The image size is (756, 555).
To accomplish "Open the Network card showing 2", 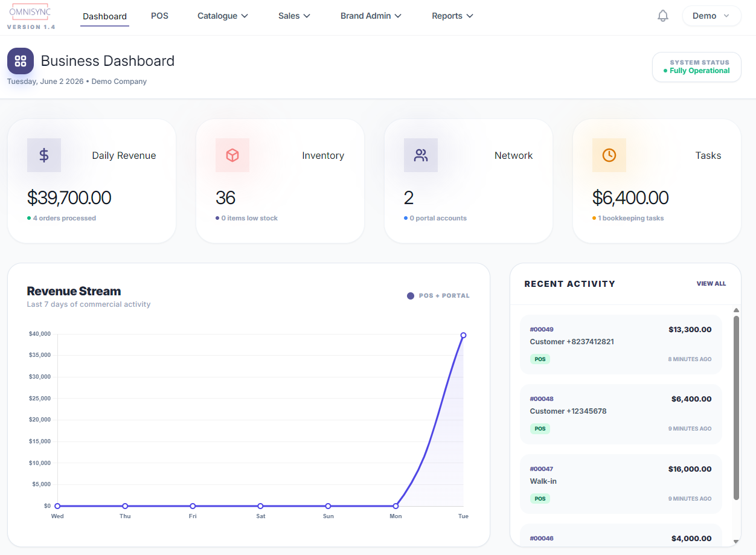I will click(469, 181).
